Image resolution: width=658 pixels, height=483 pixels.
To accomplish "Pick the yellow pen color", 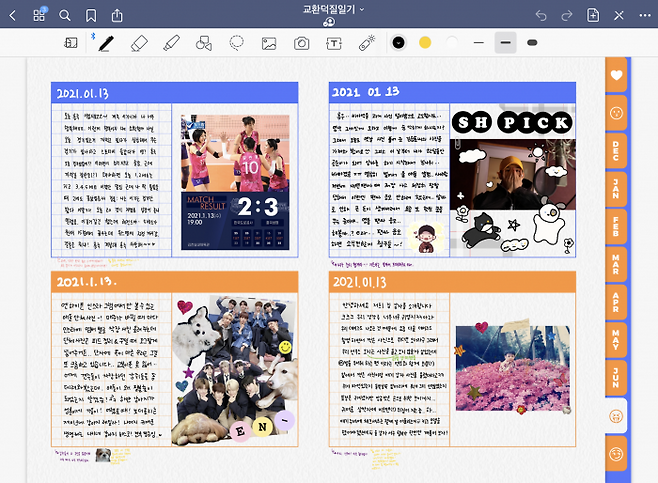I will click(425, 43).
